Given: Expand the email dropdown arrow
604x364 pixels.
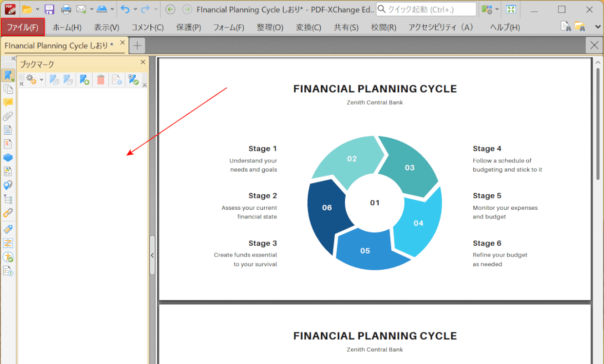Looking at the screenshot, I should (92, 9).
